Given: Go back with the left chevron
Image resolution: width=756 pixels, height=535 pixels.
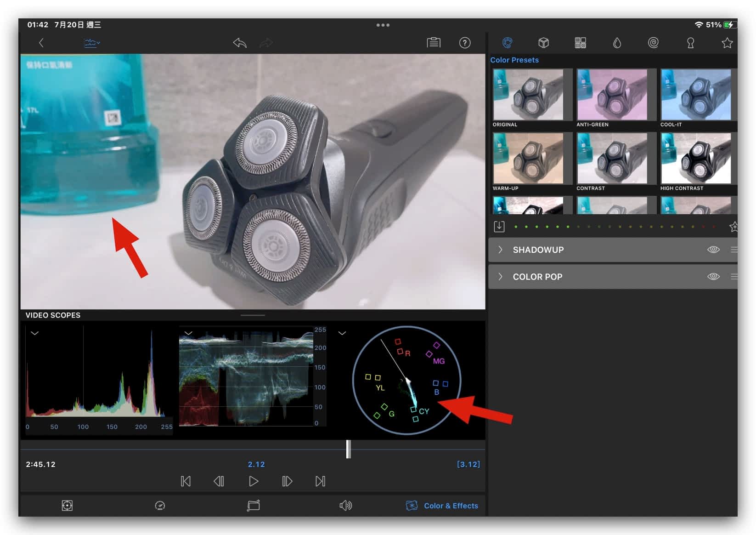Looking at the screenshot, I should coord(41,43).
